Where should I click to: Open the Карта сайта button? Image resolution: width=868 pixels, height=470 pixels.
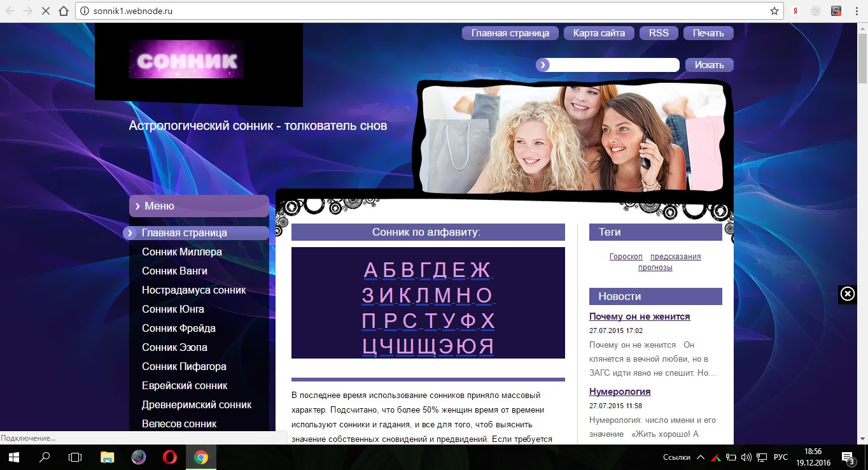599,33
